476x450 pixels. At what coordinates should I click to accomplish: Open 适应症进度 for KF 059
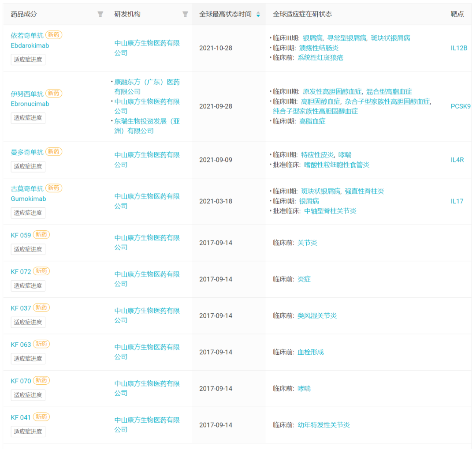(x=28, y=249)
